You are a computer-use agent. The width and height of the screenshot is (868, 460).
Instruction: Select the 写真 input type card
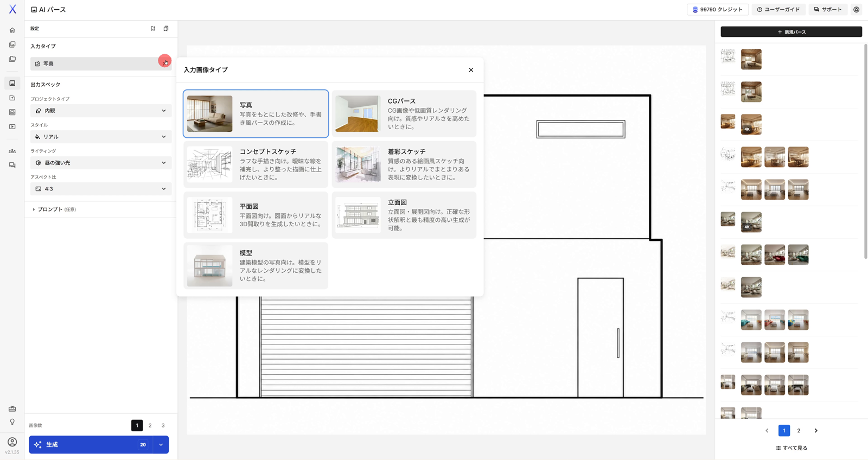pyautogui.click(x=256, y=114)
